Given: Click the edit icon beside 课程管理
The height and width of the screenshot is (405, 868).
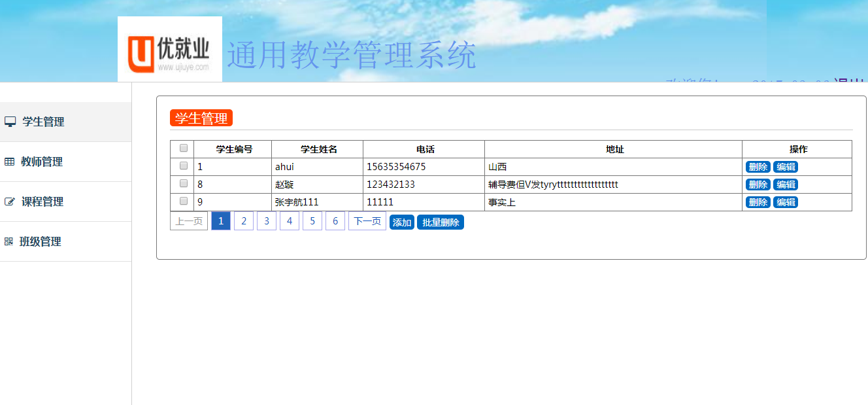Looking at the screenshot, I should (9, 202).
